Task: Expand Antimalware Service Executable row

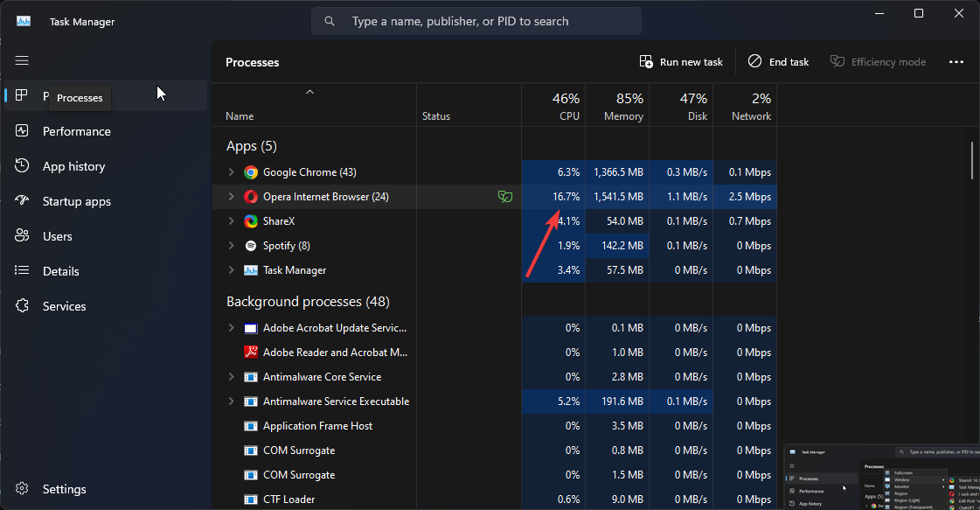Action: 232,402
